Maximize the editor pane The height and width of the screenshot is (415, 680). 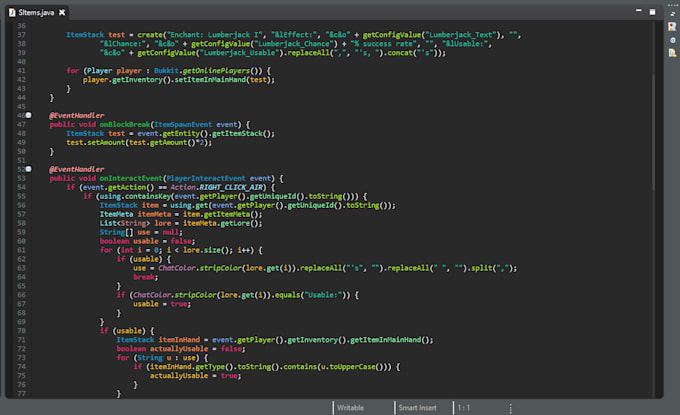click(652, 12)
